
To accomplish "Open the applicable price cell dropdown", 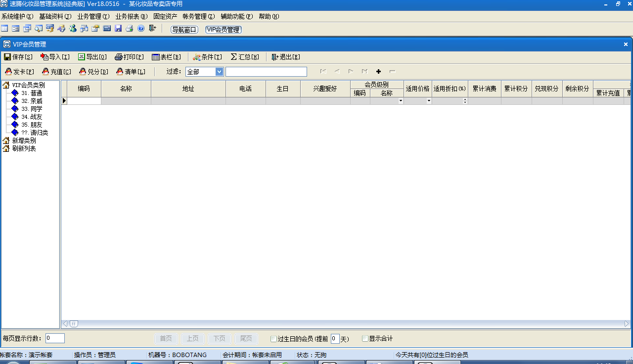I will click(429, 101).
